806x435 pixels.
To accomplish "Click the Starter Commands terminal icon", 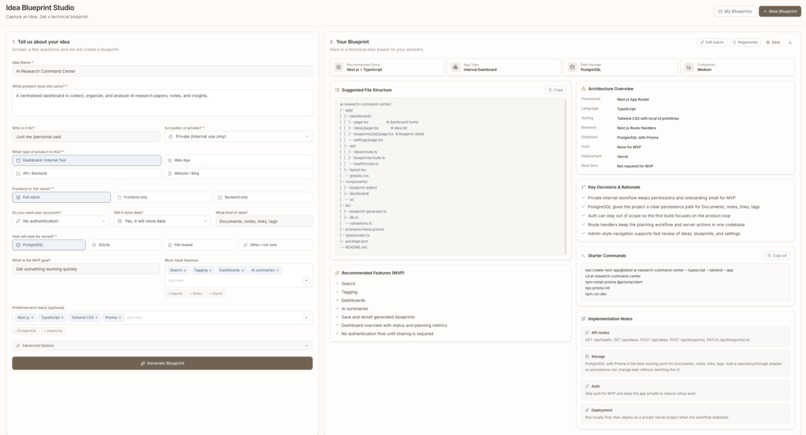I will [583, 256].
